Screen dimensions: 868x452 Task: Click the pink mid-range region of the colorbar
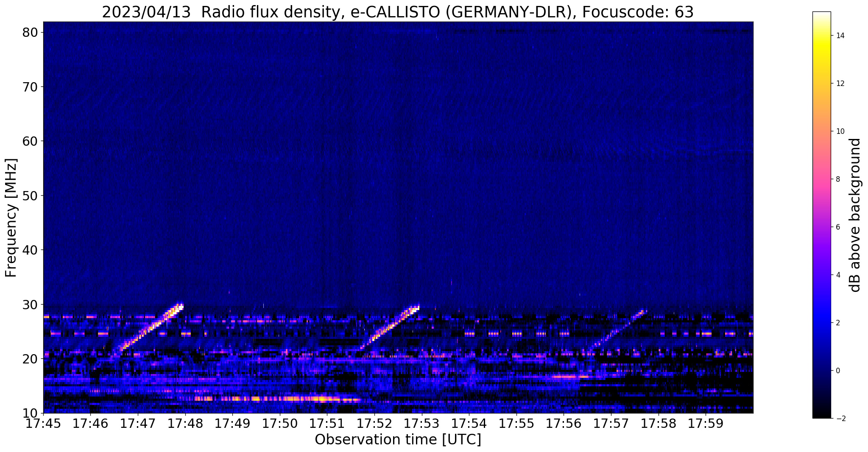(821, 180)
